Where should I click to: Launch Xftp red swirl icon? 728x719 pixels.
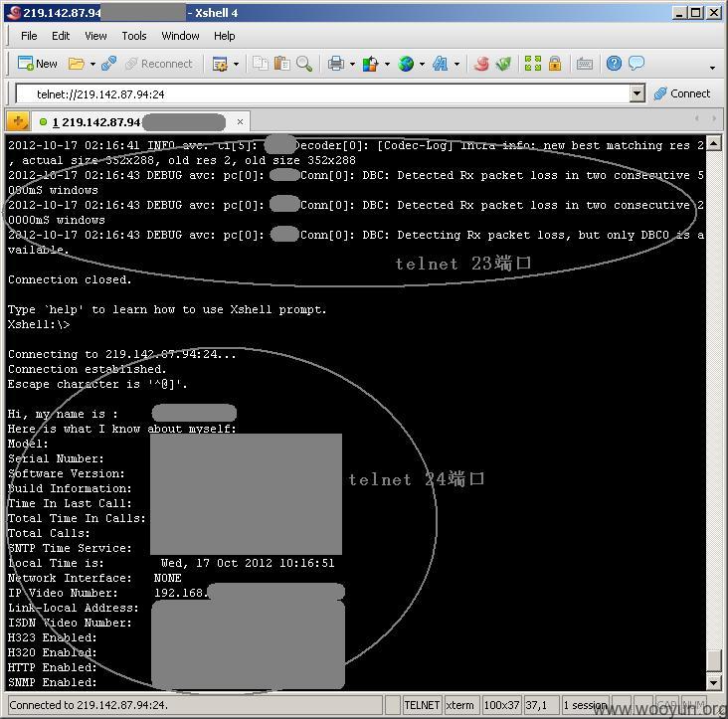482,64
